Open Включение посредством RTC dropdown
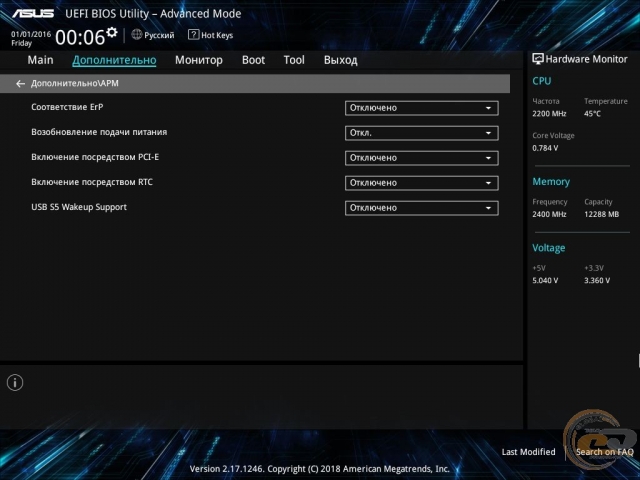 coord(422,183)
